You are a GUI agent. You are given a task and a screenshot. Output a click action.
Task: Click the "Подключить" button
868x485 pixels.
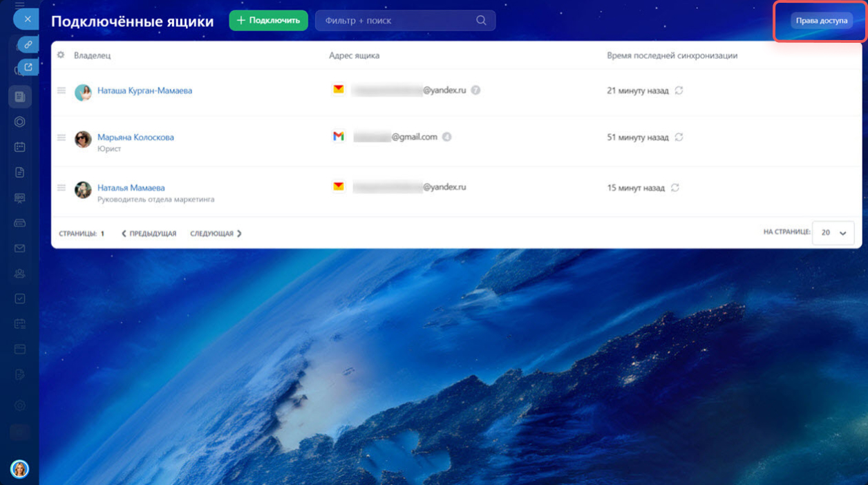[268, 21]
